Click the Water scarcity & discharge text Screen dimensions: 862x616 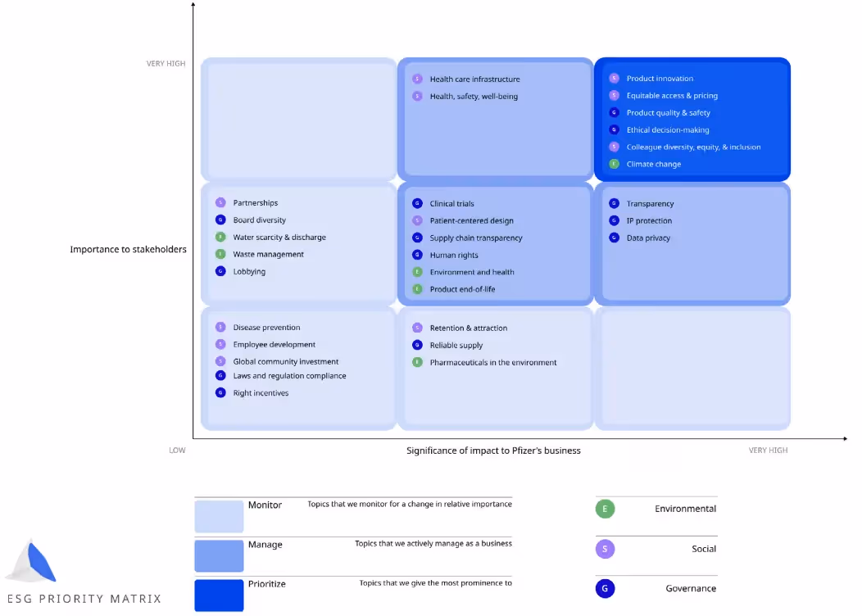[279, 237]
